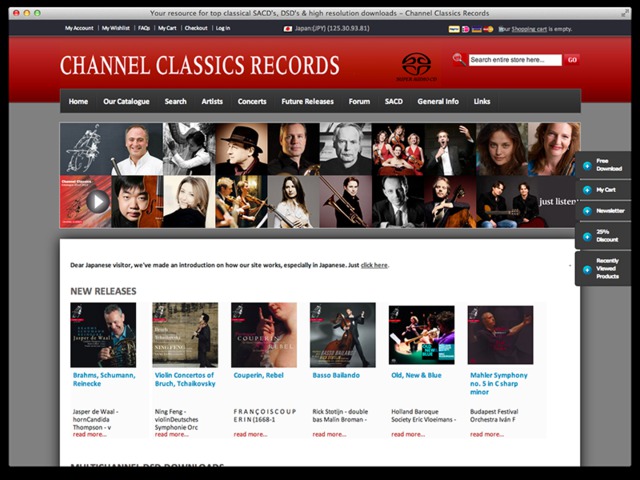Click the My Cart link in top bar
Screen dimensions: 640x480
click(x=167, y=28)
